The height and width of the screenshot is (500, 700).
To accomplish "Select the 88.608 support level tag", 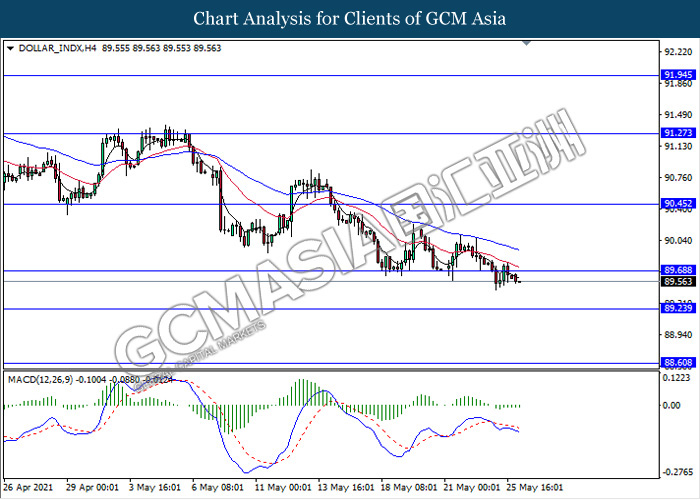I will pyautogui.click(x=678, y=364).
